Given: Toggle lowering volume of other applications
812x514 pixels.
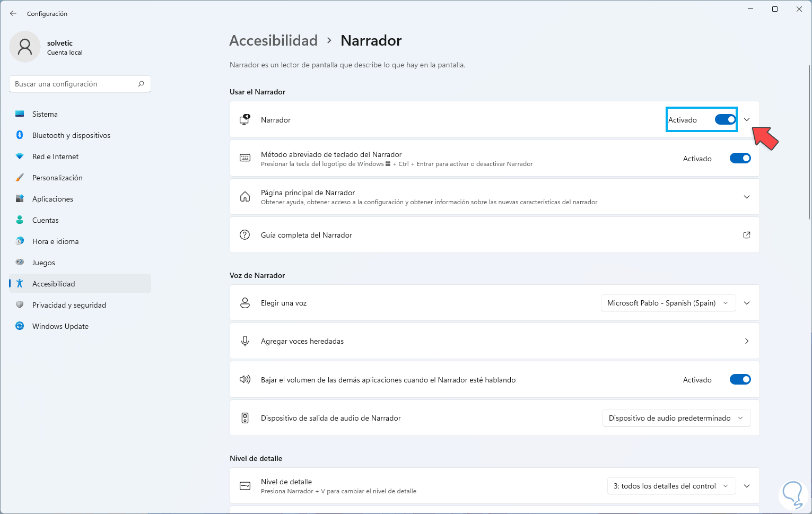Looking at the screenshot, I should pyautogui.click(x=740, y=380).
